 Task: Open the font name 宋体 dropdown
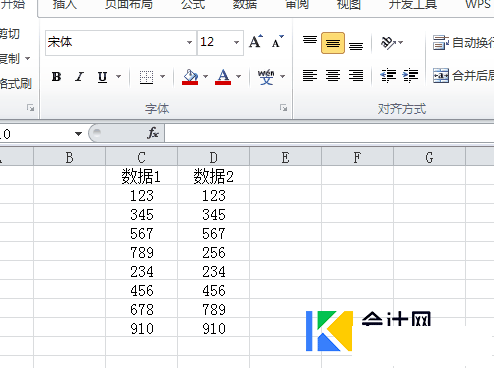point(189,42)
